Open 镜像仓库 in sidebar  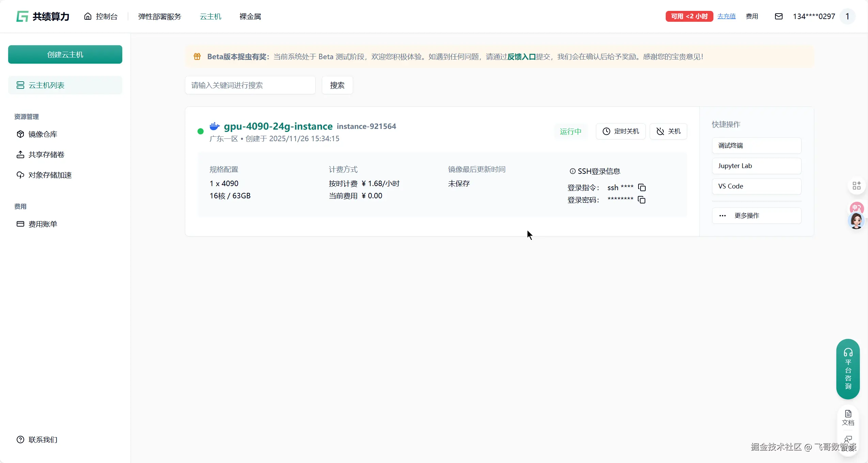click(43, 134)
